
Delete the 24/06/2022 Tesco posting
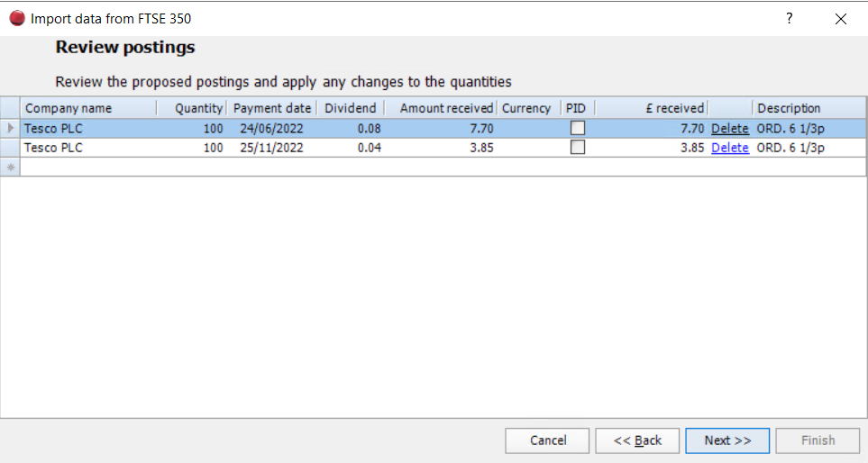(x=729, y=129)
